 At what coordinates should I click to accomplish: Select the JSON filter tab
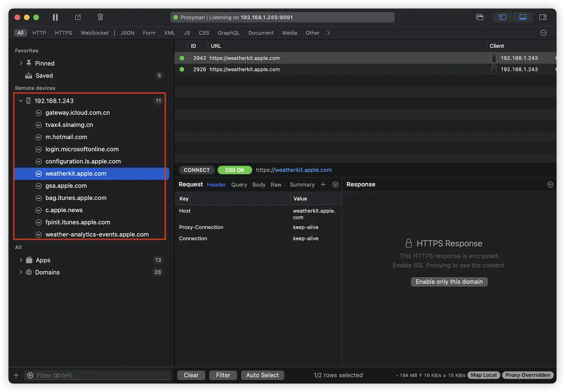tap(127, 33)
